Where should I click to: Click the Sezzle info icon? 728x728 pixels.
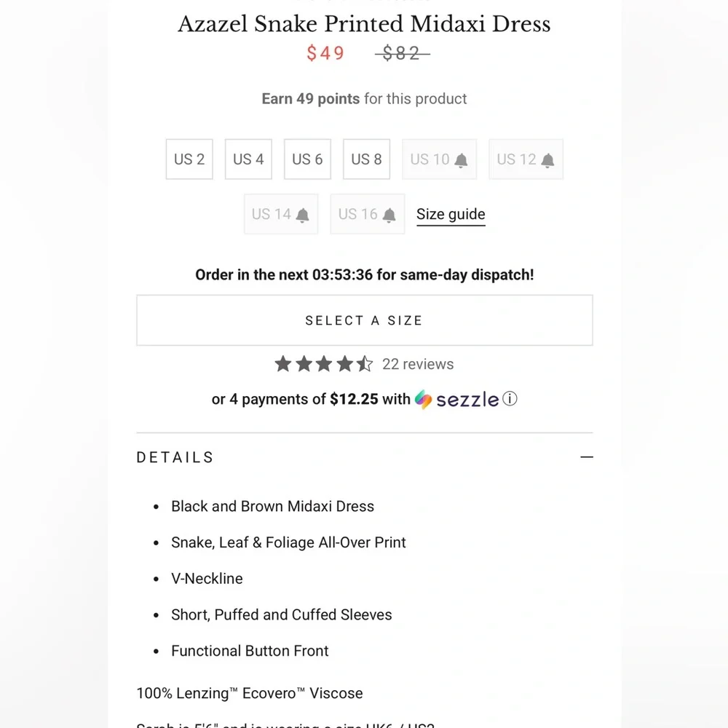[510, 399]
